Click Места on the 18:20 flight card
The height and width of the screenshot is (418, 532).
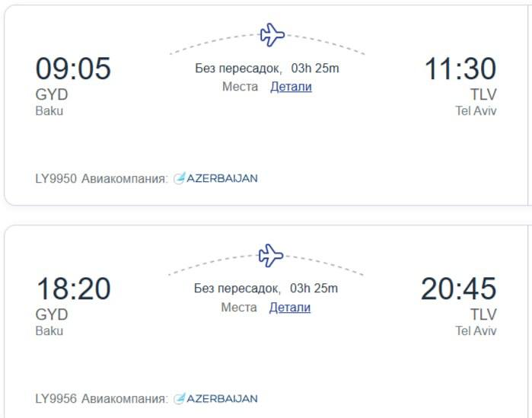[x=239, y=308]
